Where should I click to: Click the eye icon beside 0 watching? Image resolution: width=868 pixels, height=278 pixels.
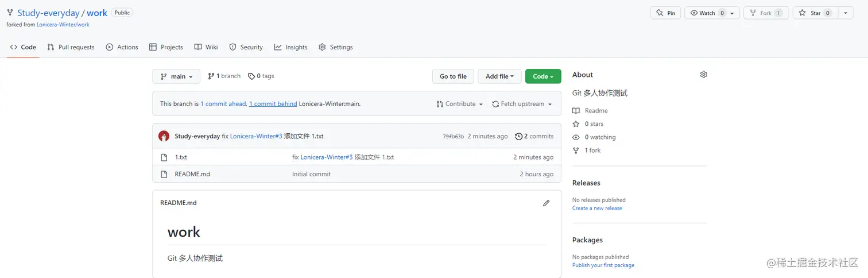[576, 137]
